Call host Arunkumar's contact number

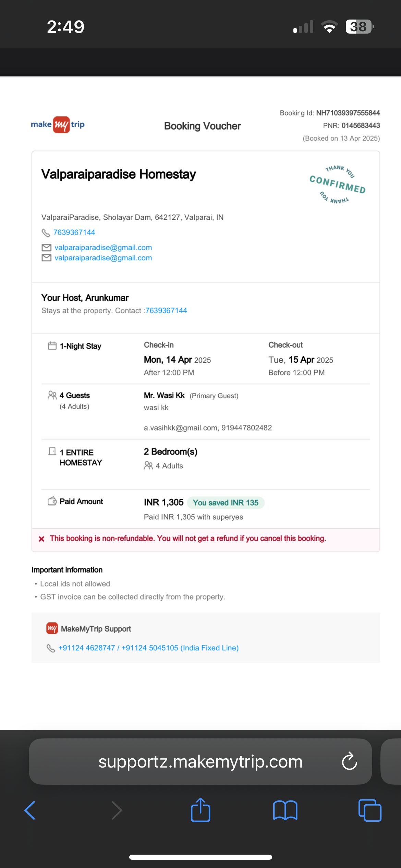coord(166,311)
